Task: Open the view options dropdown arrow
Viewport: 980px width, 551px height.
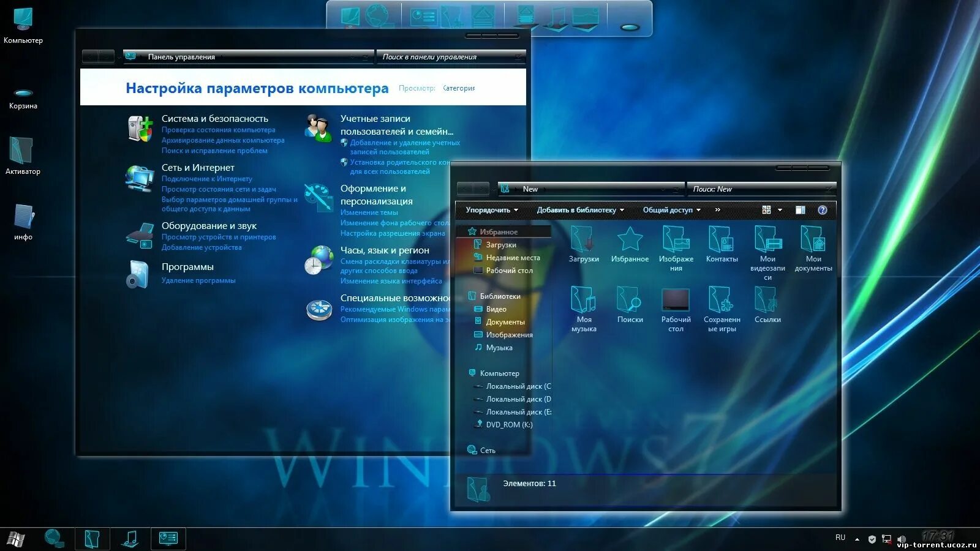Action: point(780,210)
